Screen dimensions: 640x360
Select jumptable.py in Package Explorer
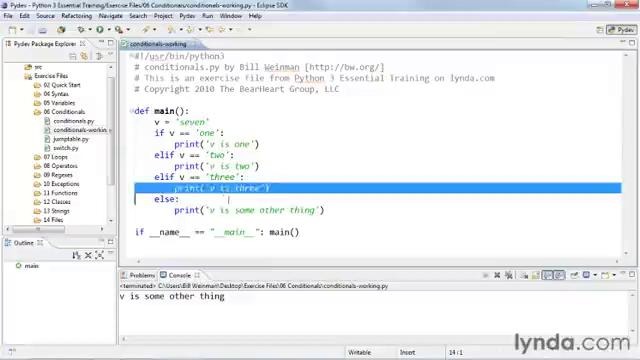click(71, 139)
